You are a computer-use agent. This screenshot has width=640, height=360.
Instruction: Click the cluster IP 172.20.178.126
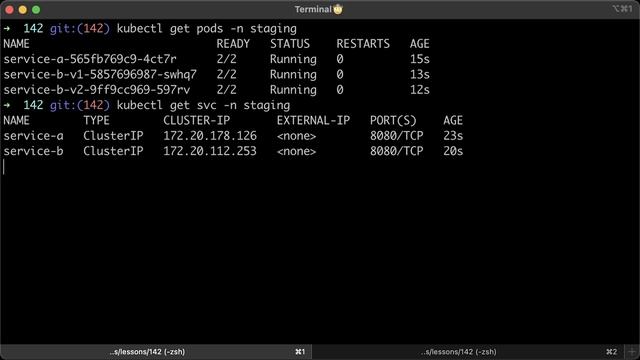coord(210,136)
